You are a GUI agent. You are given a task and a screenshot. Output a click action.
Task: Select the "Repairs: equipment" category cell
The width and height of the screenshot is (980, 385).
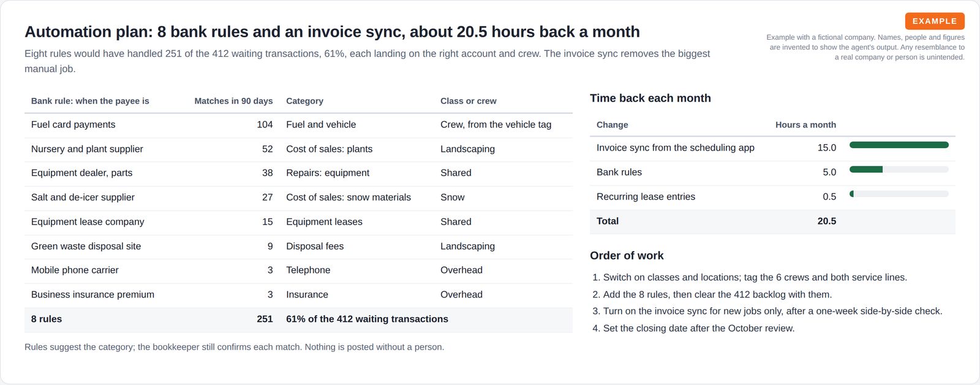328,173
